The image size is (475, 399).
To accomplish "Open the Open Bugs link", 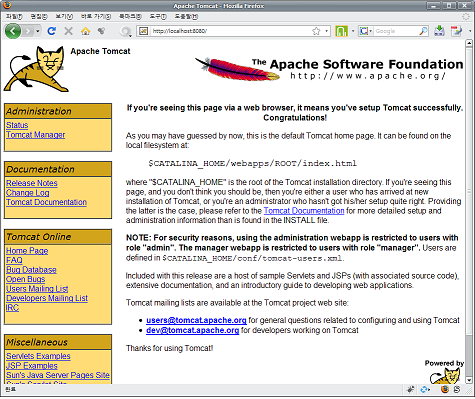I will (26, 279).
